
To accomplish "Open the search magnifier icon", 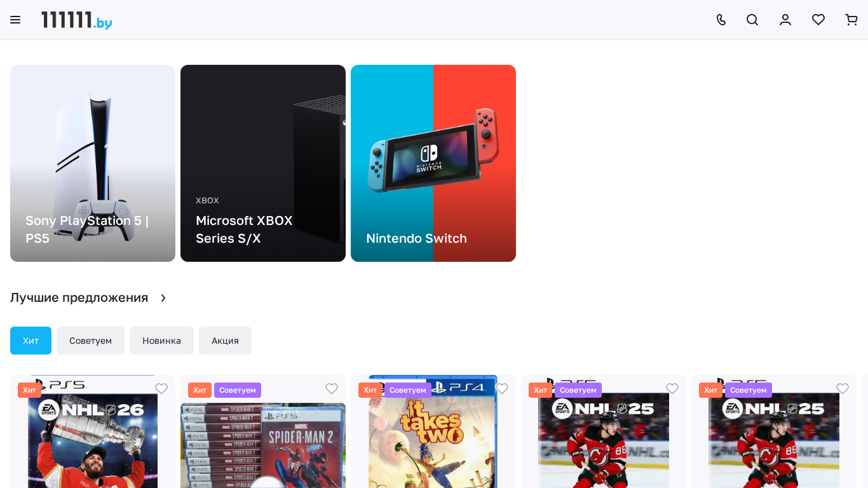I will pyautogui.click(x=752, y=20).
